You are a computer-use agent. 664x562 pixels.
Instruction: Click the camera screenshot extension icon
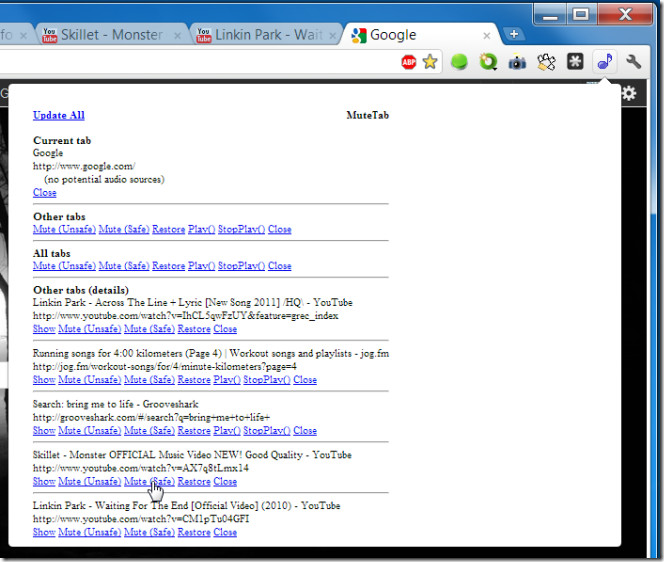pos(517,62)
